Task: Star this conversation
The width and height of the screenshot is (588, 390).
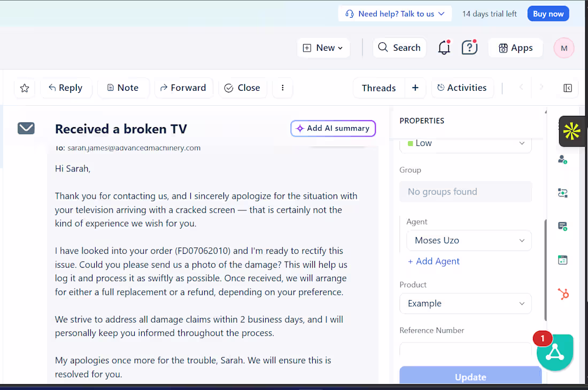Action: click(25, 88)
